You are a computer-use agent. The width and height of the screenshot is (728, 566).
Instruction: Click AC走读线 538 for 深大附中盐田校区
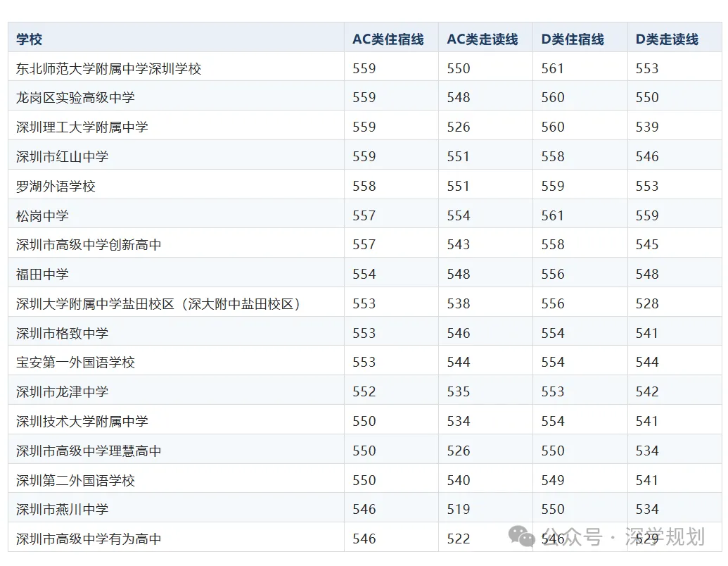tap(459, 304)
